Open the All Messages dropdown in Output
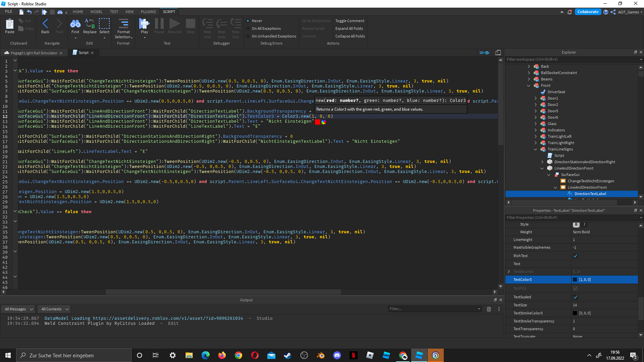Screen dimensions: 644x362 [x=18, y=309]
